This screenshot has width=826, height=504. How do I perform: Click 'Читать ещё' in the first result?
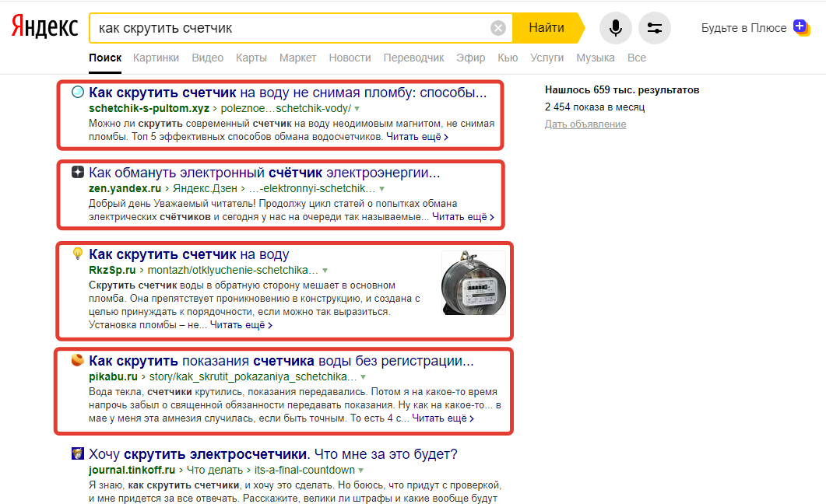point(417,137)
